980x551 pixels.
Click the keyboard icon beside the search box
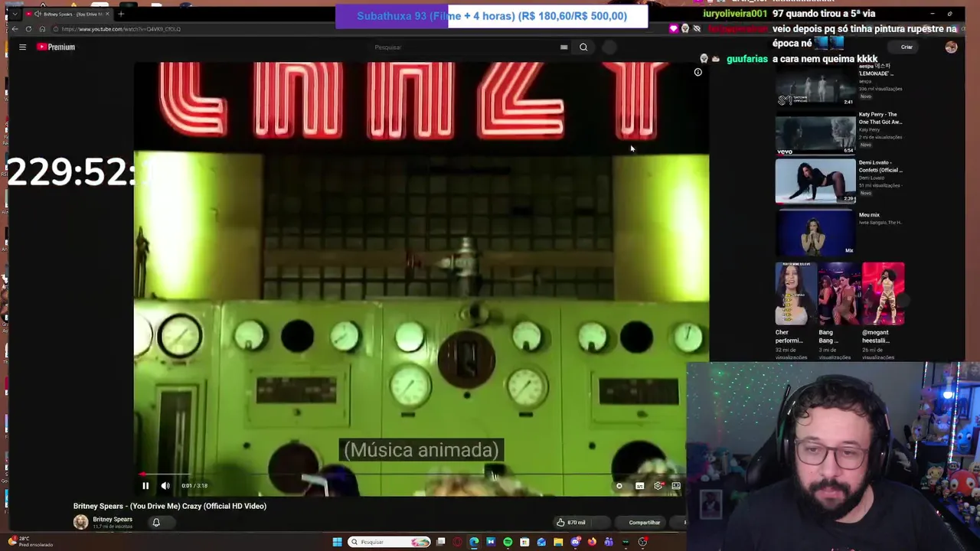tap(563, 47)
